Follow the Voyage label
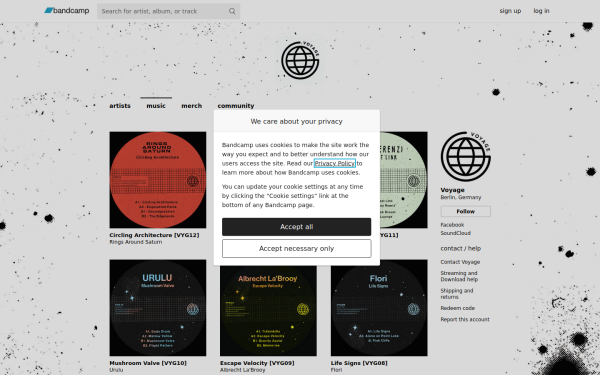Viewport: 600px width, 375px height. tap(465, 211)
